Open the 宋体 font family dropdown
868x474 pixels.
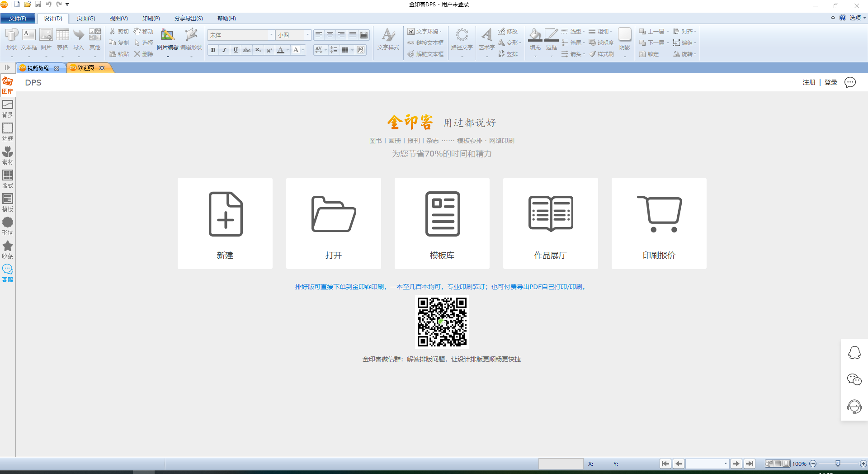click(272, 35)
